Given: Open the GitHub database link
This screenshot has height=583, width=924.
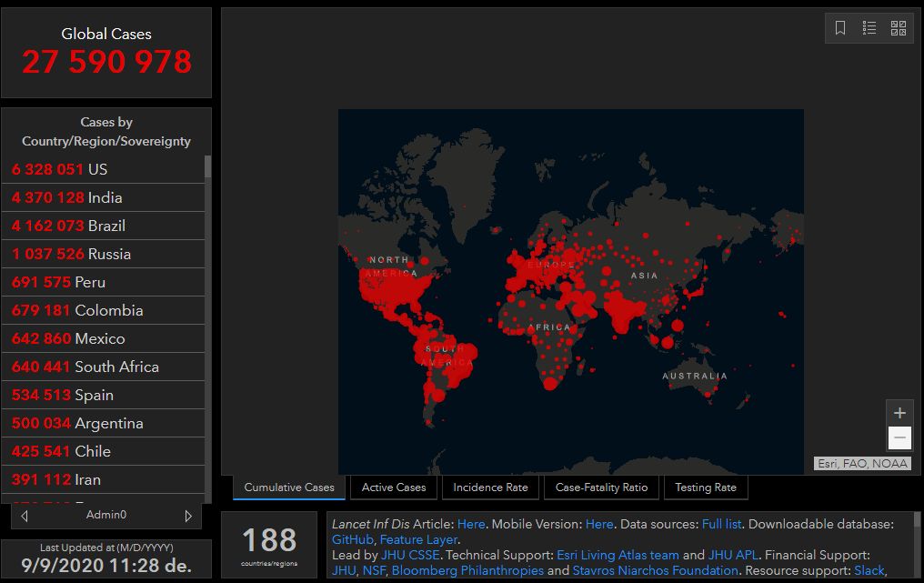Looking at the screenshot, I should (352, 539).
